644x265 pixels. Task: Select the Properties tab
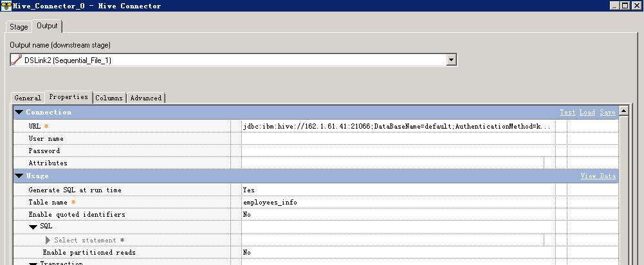pos(69,97)
